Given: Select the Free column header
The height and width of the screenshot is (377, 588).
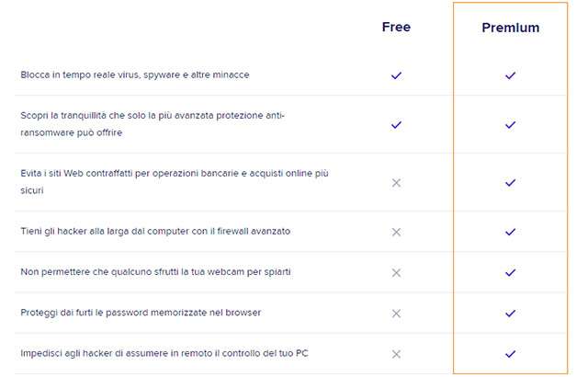Looking at the screenshot, I should 396,28.
